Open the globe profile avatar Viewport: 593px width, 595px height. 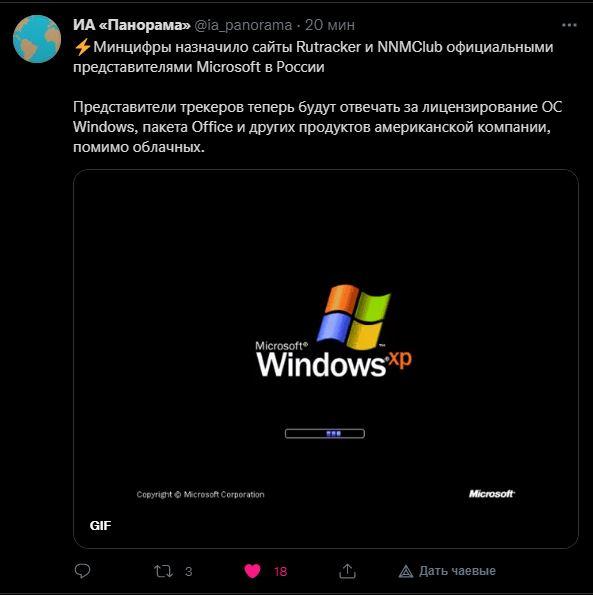point(37,39)
